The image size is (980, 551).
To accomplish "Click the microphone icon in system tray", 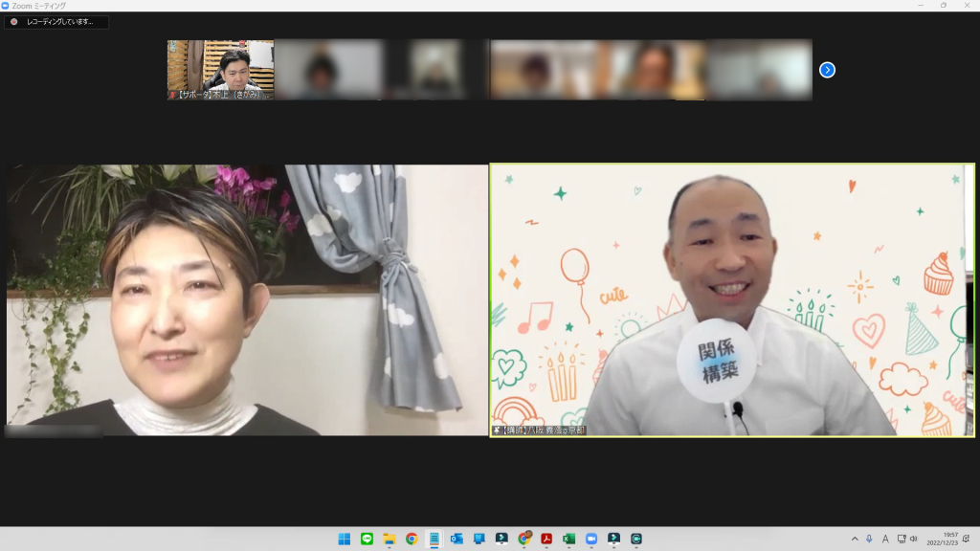I will coord(869,539).
